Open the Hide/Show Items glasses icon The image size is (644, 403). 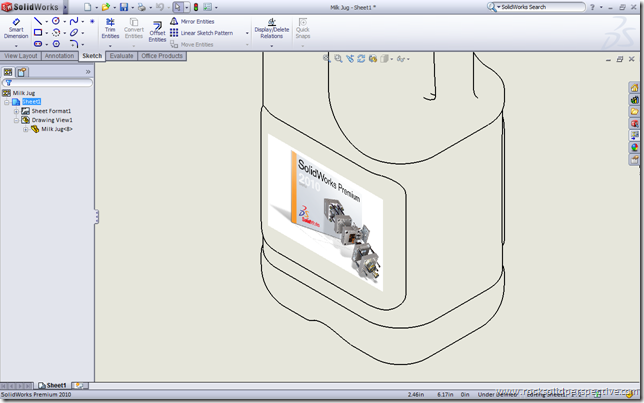click(401, 59)
